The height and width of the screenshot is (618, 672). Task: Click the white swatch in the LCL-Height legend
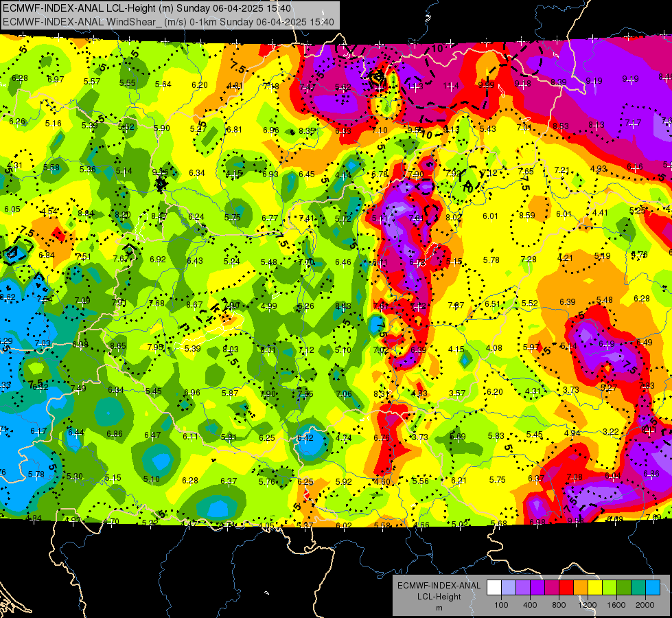coord(494,588)
